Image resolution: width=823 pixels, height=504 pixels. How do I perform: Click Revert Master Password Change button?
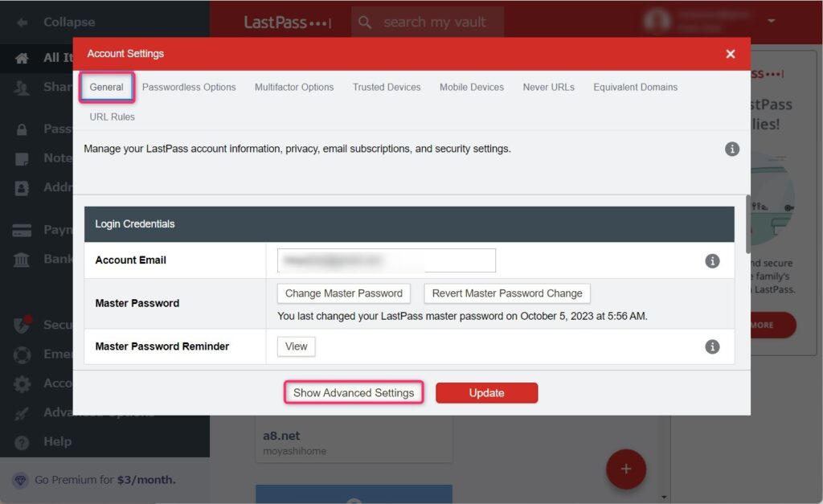pos(507,293)
